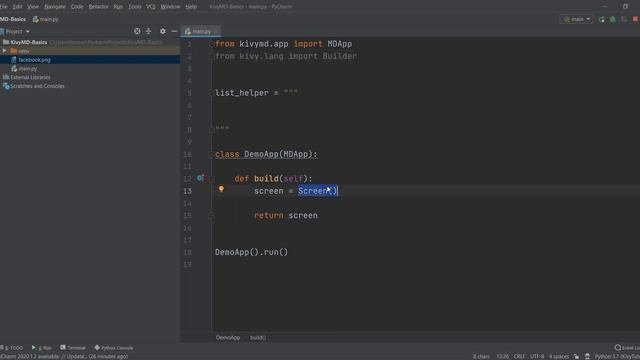This screenshot has width=640, height=360.
Task: Open the main run configuration dropdown
Action: 577,19
